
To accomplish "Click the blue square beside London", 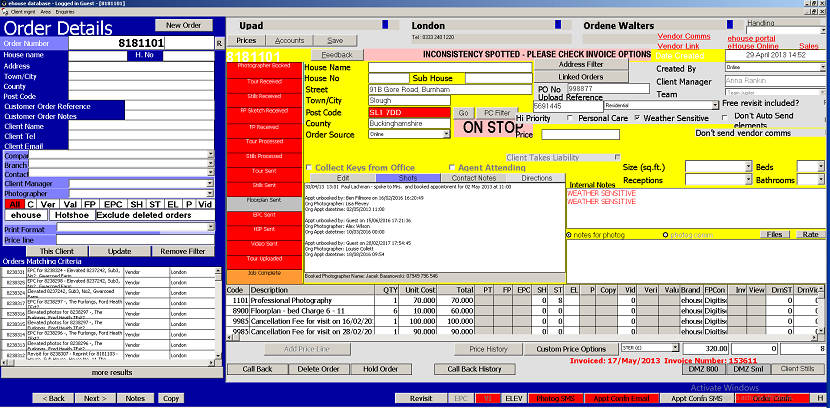I will pyautogui.click(x=558, y=24).
